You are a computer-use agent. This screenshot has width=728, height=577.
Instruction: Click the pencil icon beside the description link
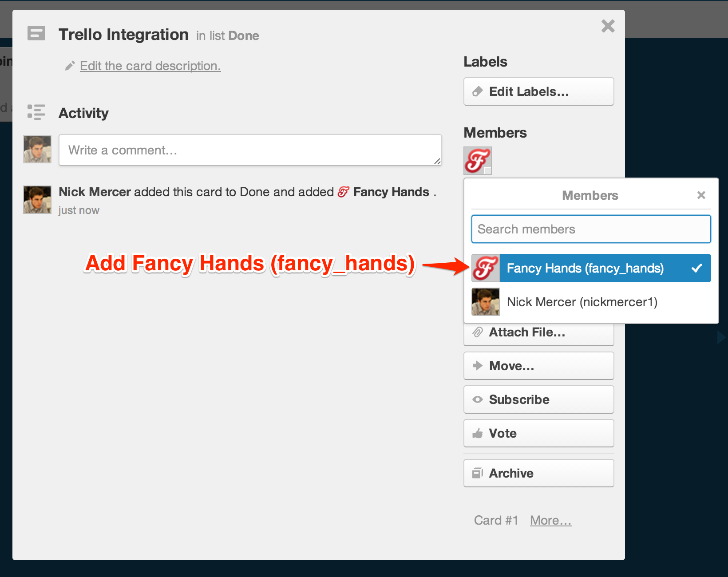(70, 66)
